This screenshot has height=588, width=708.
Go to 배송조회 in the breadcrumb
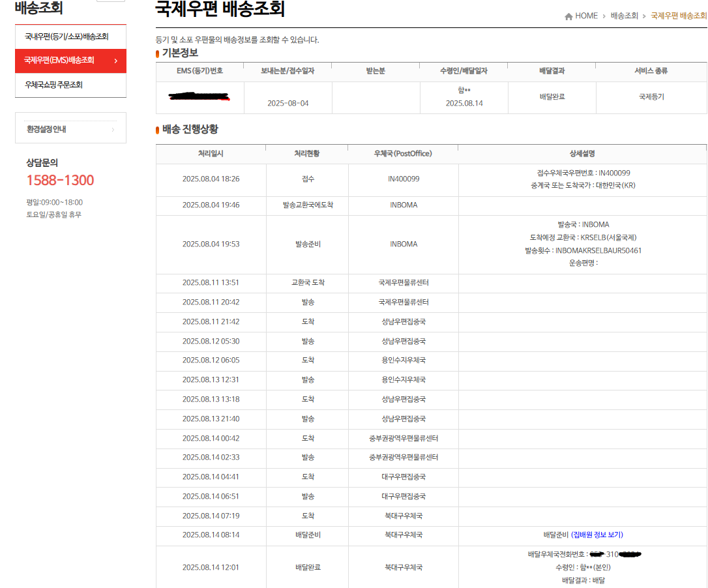coord(624,16)
